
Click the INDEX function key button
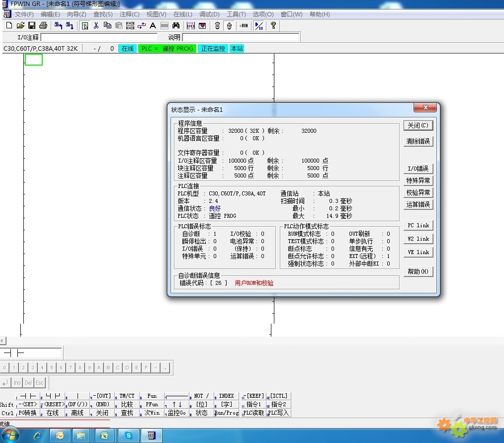pyautogui.click(x=226, y=396)
